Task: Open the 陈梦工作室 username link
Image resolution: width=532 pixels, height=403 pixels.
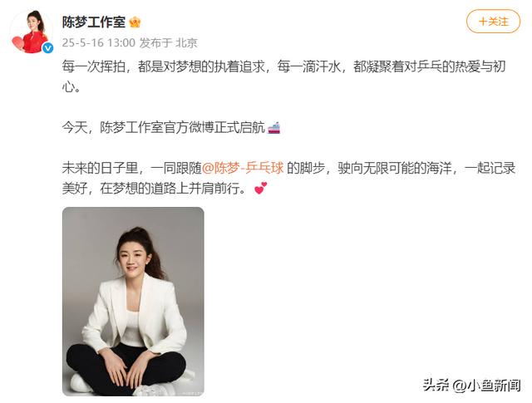Action: [94, 22]
